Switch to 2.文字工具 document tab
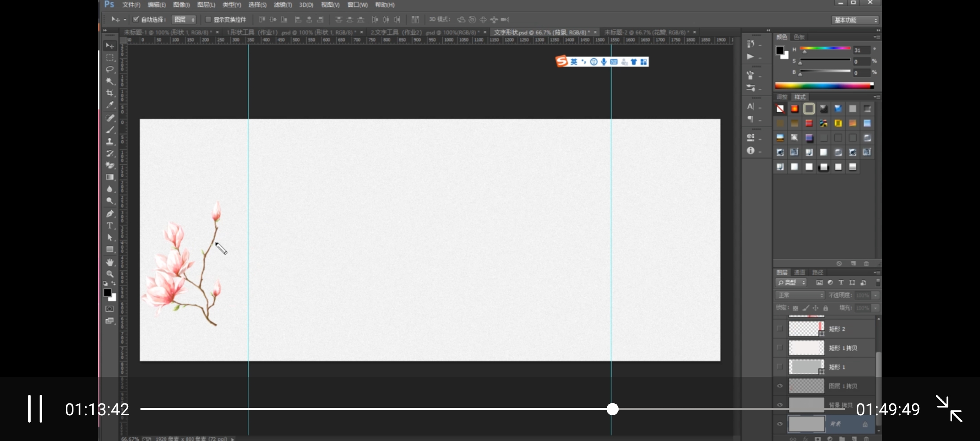This screenshot has width=980, height=441. pyautogui.click(x=425, y=32)
